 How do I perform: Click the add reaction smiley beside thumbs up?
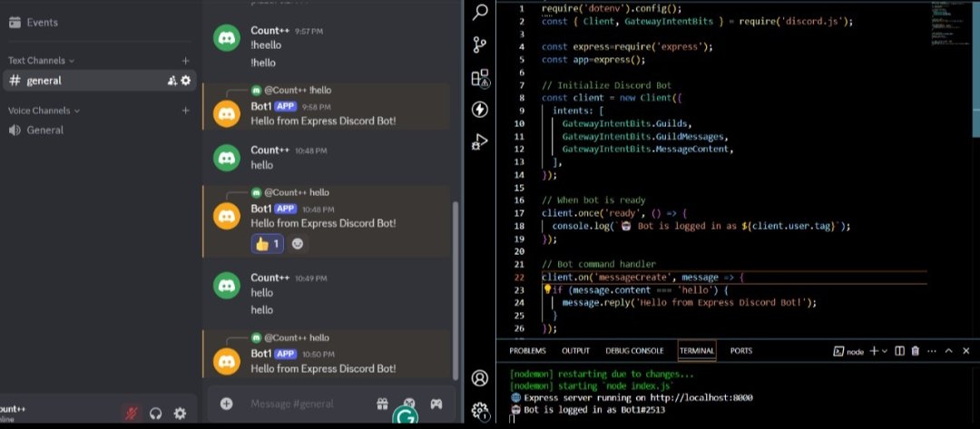[x=298, y=244]
